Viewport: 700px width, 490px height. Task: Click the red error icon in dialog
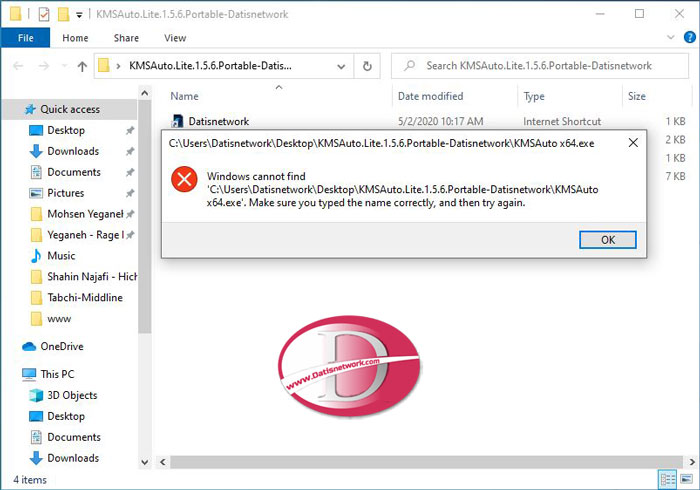click(x=184, y=179)
